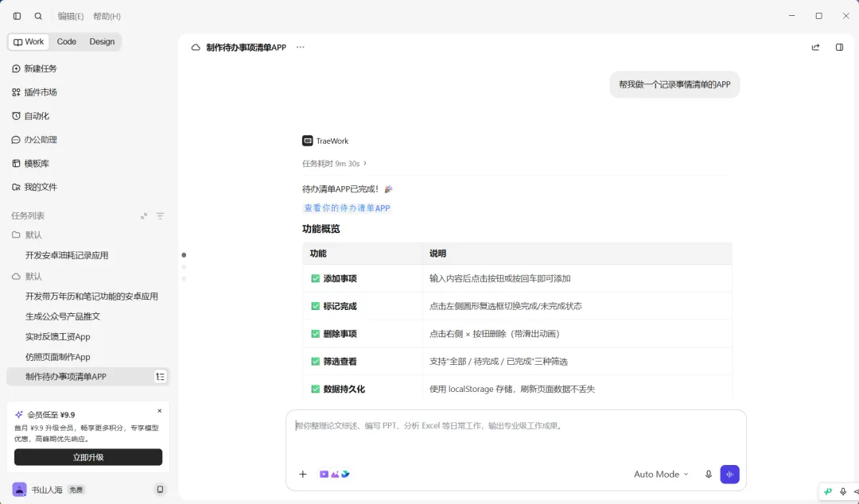Open the 查看你的待办清单APP link
The height and width of the screenshot is (504, 859).
[347, 208]
